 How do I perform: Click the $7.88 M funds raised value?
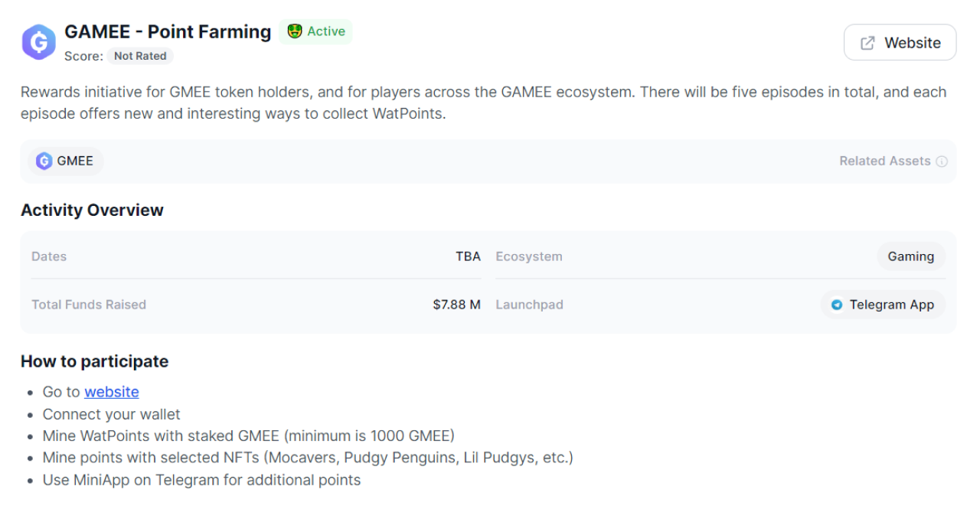456,305
